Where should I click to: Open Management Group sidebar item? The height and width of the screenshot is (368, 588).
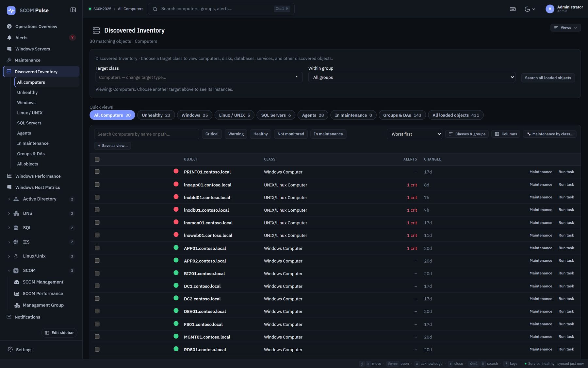point(43,305)
